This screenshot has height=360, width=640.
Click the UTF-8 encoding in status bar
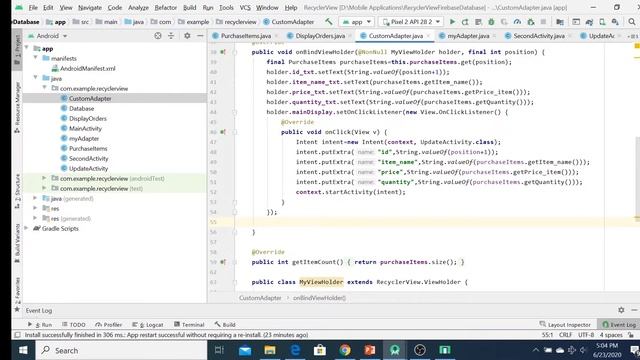(586, 335)
